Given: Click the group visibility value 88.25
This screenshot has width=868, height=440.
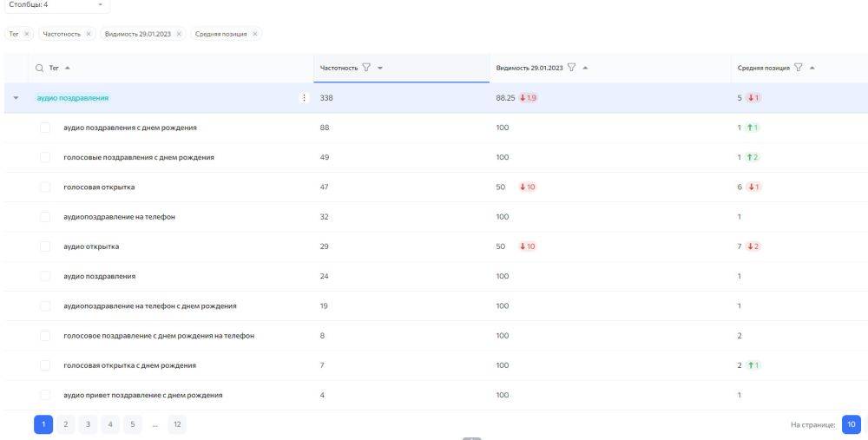Looking at the screenshot, I should tap(505, 98).
